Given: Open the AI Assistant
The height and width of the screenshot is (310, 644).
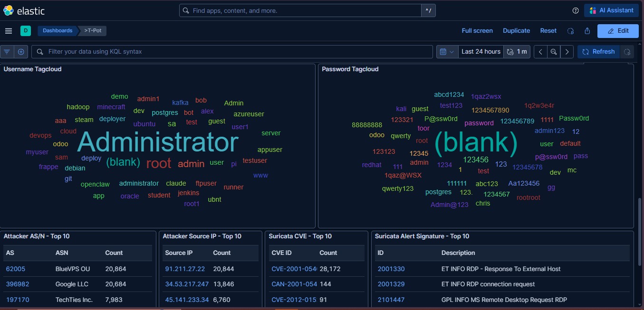Looking at the screenshot, I should (x=611, y=10).
